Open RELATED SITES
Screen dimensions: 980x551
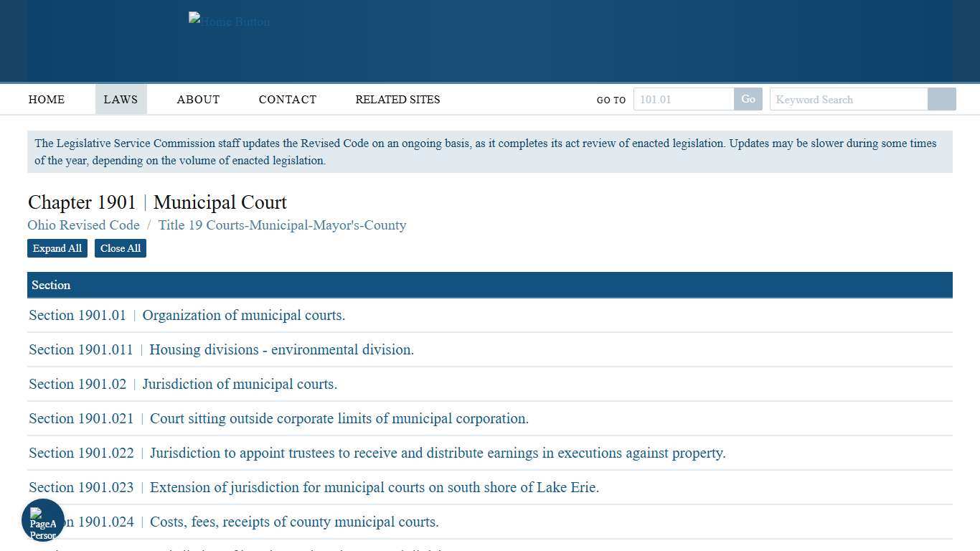click(397, 99)
